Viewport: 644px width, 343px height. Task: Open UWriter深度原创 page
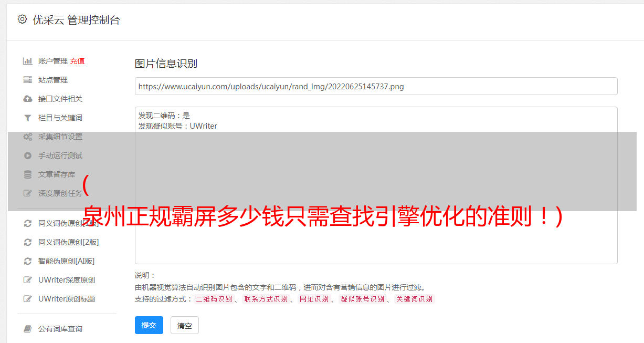(x=67, y=280)
